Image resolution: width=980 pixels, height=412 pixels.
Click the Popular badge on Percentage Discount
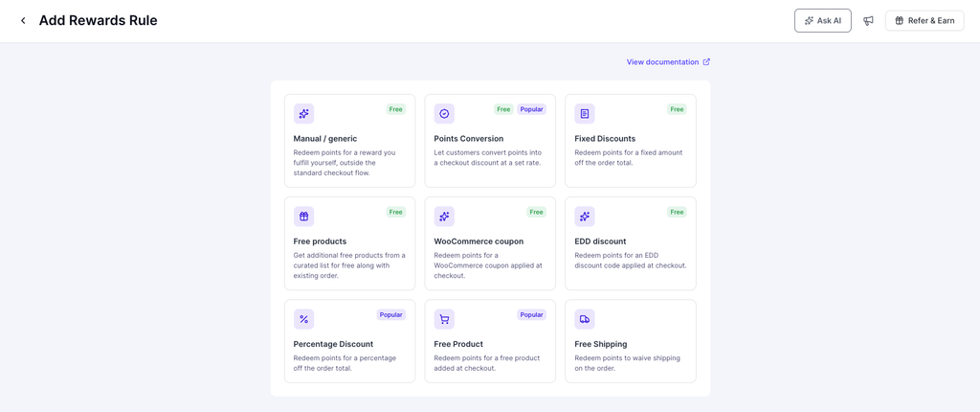tap(391, 315)
